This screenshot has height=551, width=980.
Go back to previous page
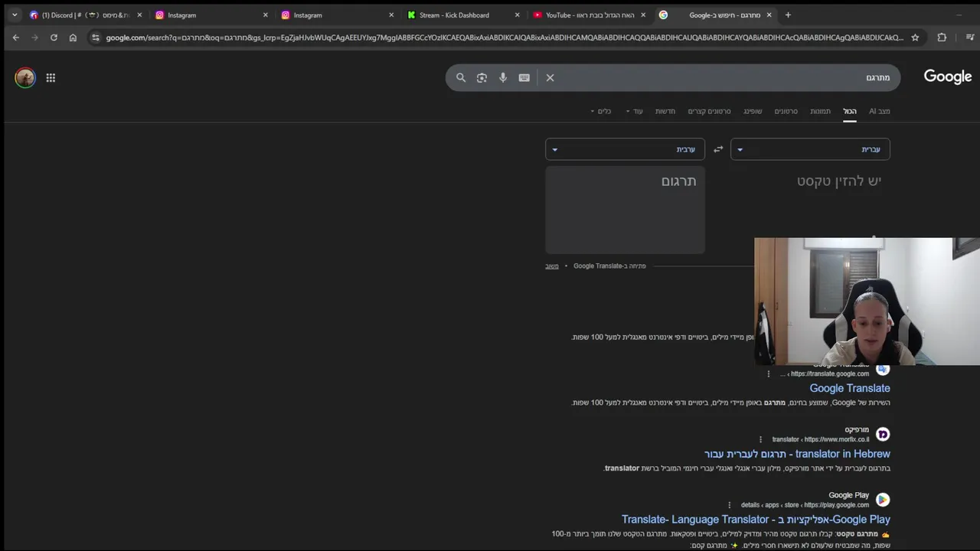pyautogui.click(x=15, y=37)
